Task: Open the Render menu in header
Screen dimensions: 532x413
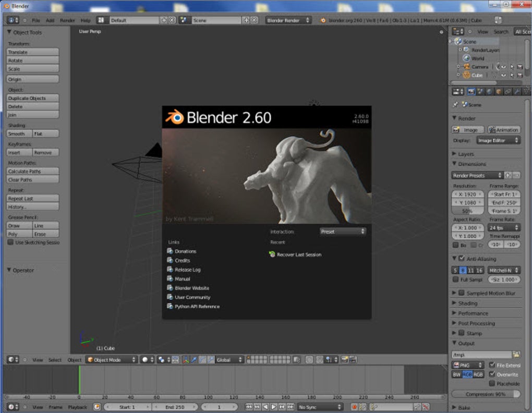Action: coord(67,20)
